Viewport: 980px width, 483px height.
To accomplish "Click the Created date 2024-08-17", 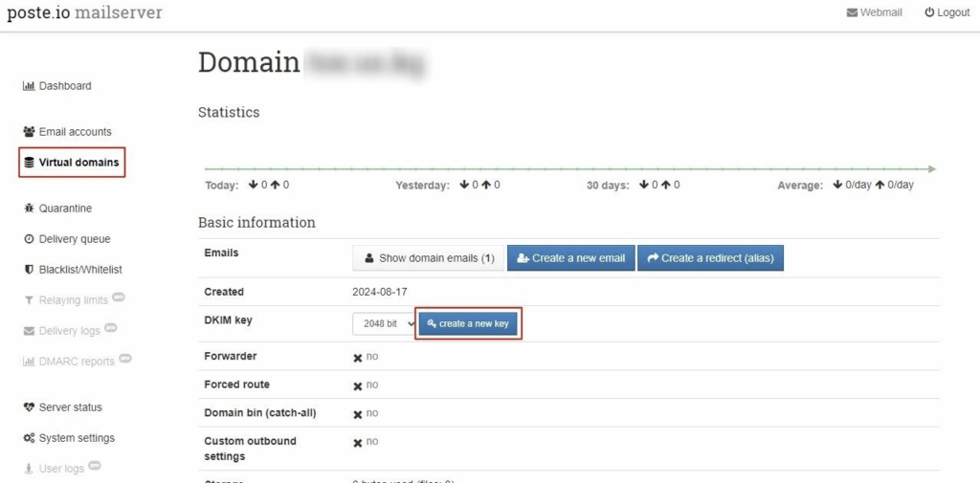I will pyautogui.click(x=380, y=292).
